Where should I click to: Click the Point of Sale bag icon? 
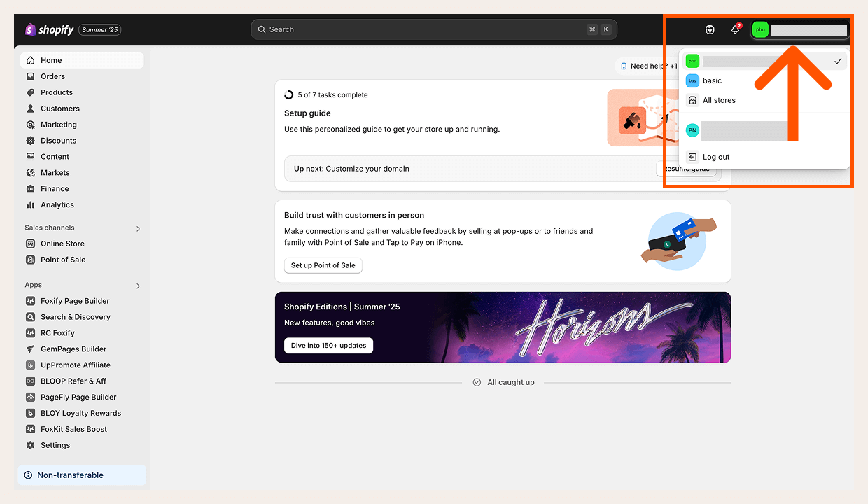(30, 260)
